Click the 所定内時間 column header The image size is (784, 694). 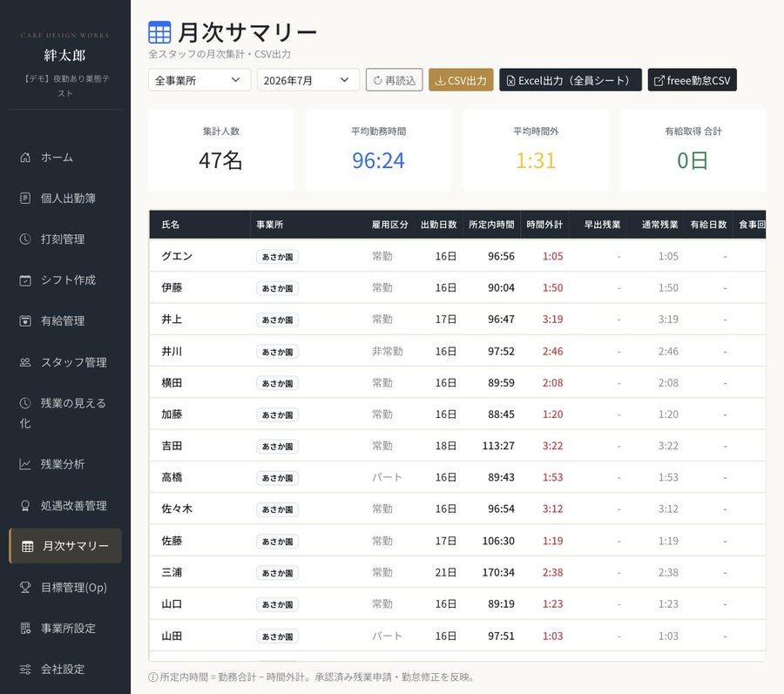[491, 225]
